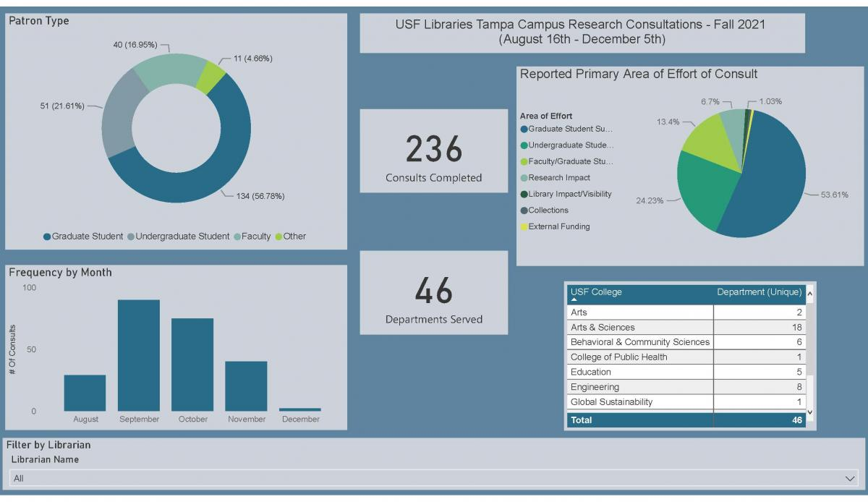This screenshot has width=868, height=502.
Task: Select the Arts row in the college table
Action: (686, 312)
